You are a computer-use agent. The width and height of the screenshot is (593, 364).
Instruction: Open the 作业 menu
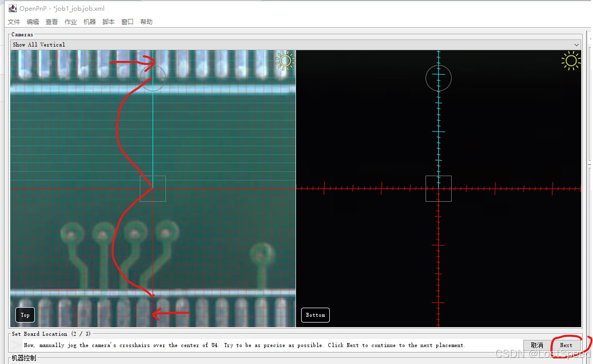point(71,22)
